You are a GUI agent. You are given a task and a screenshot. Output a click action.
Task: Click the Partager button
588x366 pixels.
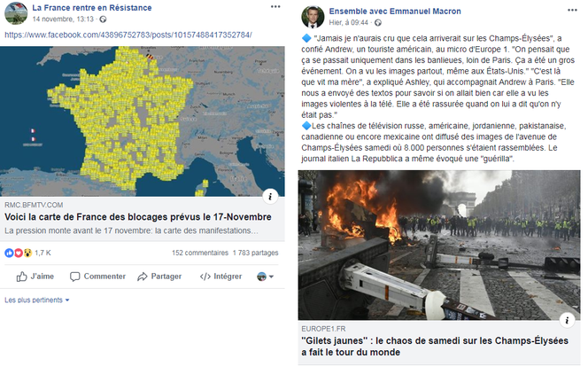point(159,276)
